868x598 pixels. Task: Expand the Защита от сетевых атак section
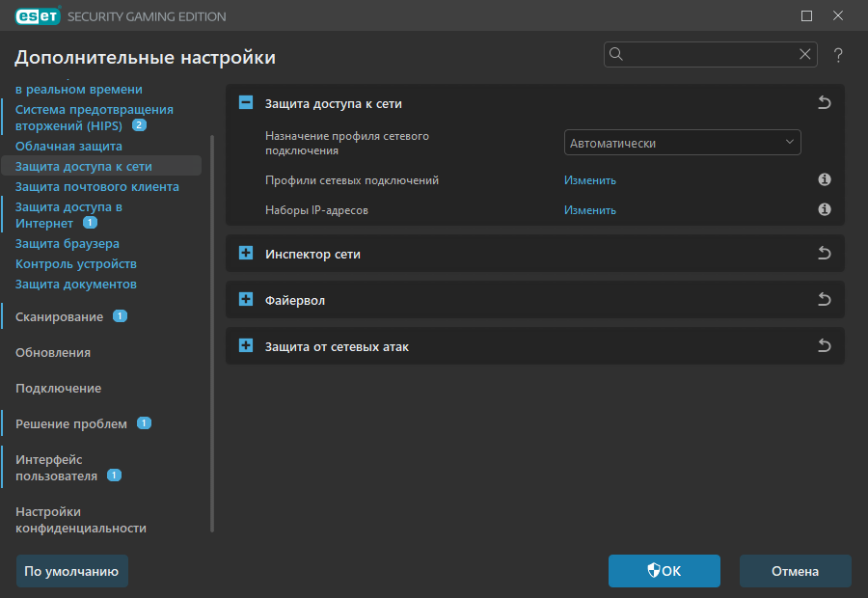[246, 345]
